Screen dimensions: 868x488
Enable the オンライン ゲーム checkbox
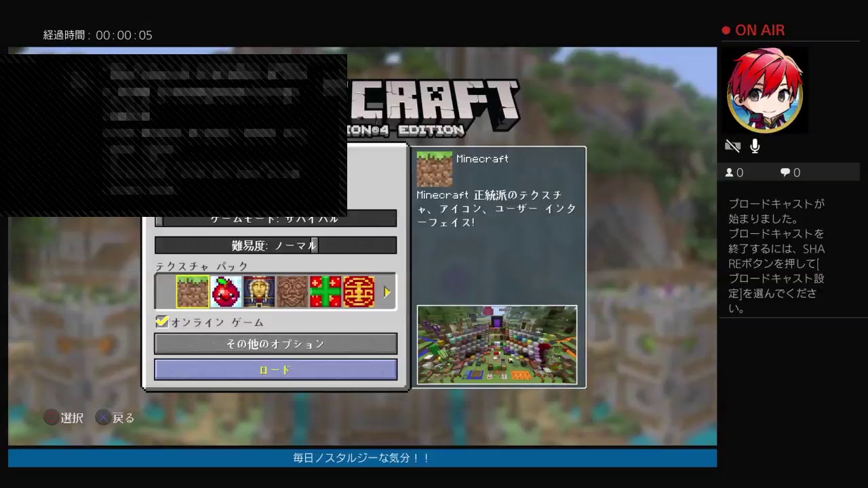tap(162, 322)
